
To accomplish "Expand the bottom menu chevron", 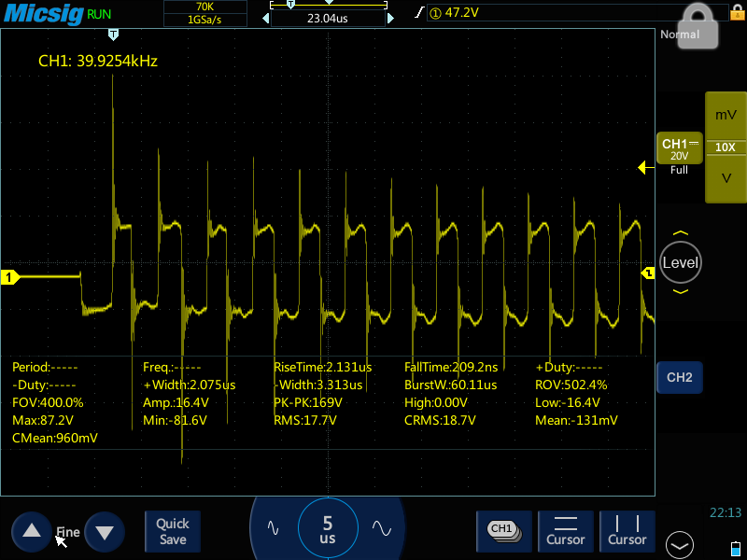I will pos(680,545).
